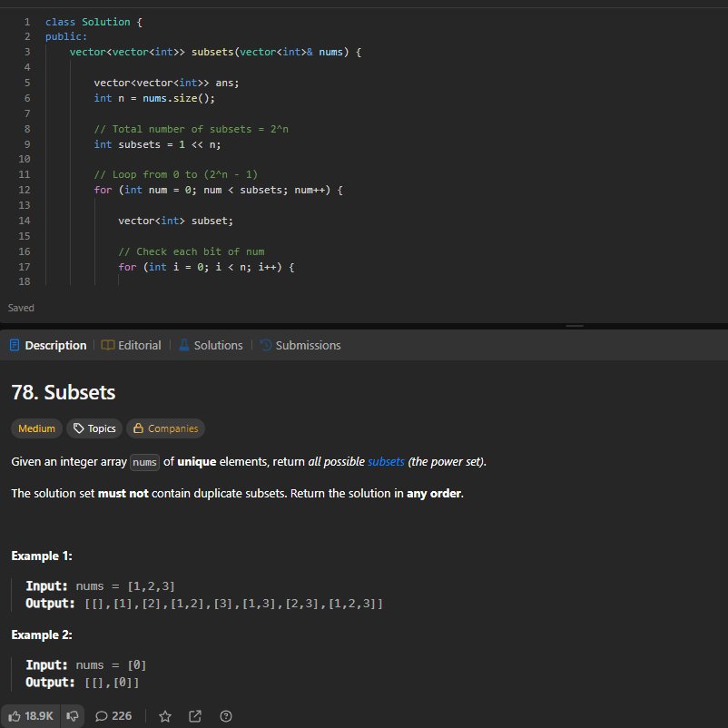Place cursor on 'vector<vector<int>> ans;' line
Viewport: 728px width, 728px height.
click(166, 83)
